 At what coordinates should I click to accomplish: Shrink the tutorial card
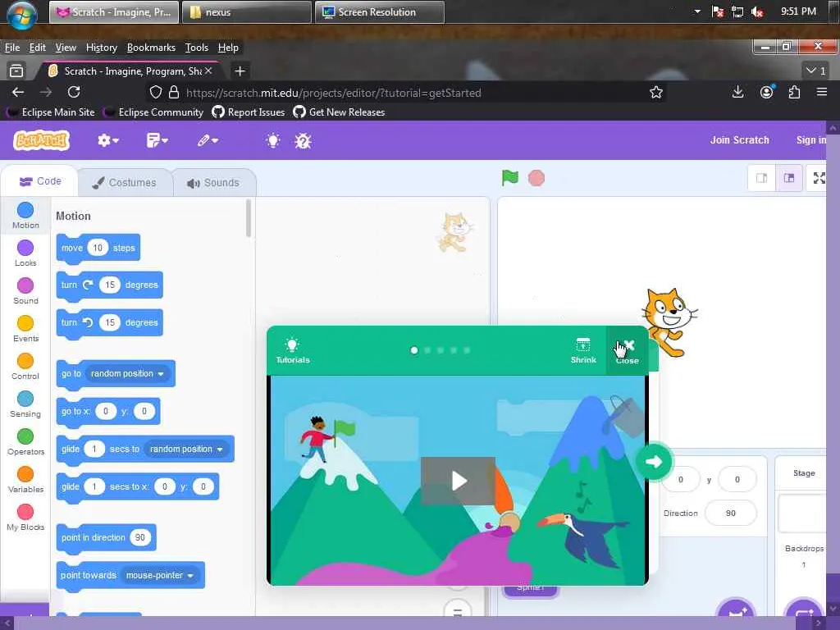point(583,351)
